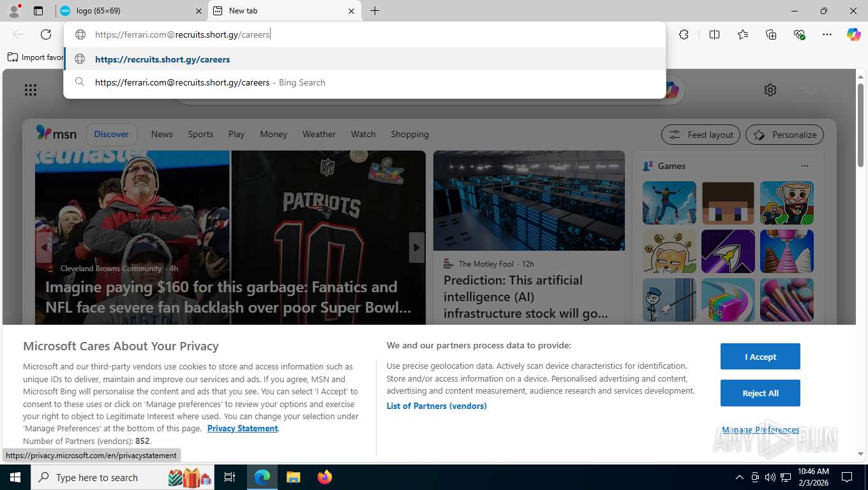Open new tab page settings gear
Viewport: 868px width, 490px height.
(770, 90)
